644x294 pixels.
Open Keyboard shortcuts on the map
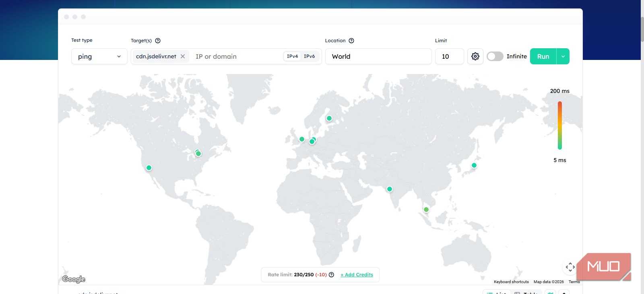tap(511, 282)
